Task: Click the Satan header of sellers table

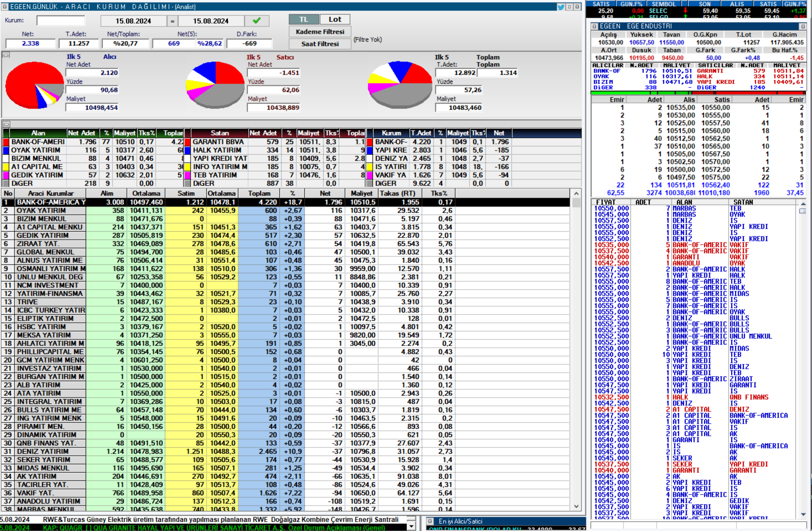Action: pyautogui.click(x=220, y=133)
